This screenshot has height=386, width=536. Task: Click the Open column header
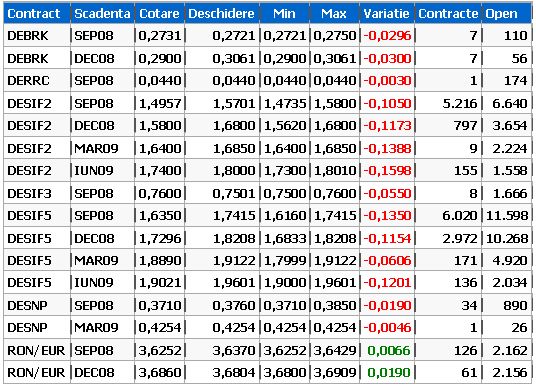coord(507,14)
